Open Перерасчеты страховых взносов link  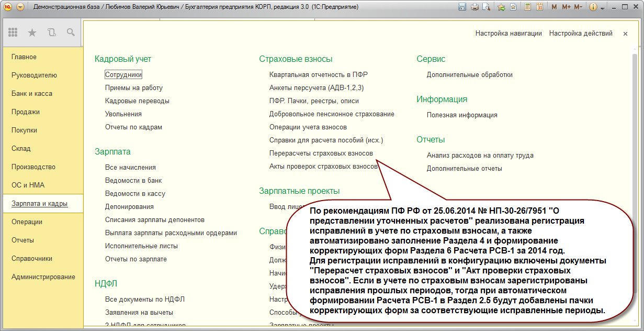321,153
